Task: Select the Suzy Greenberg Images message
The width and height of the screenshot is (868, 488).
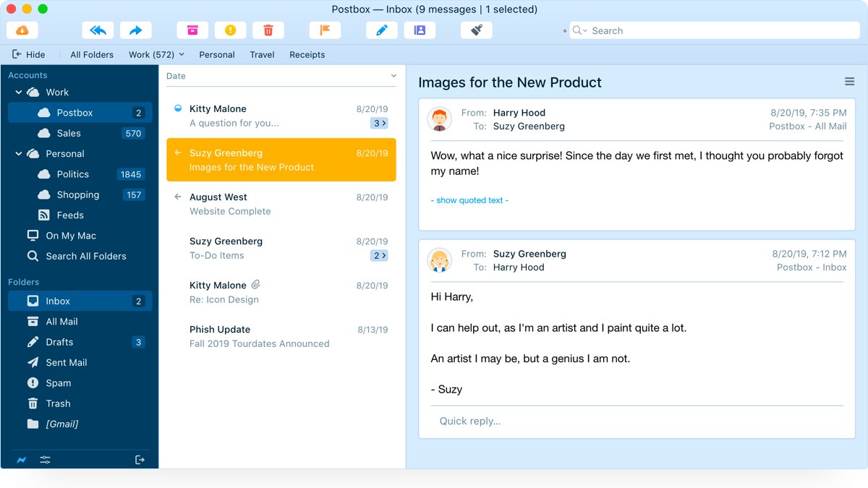Action: (281, 160)
